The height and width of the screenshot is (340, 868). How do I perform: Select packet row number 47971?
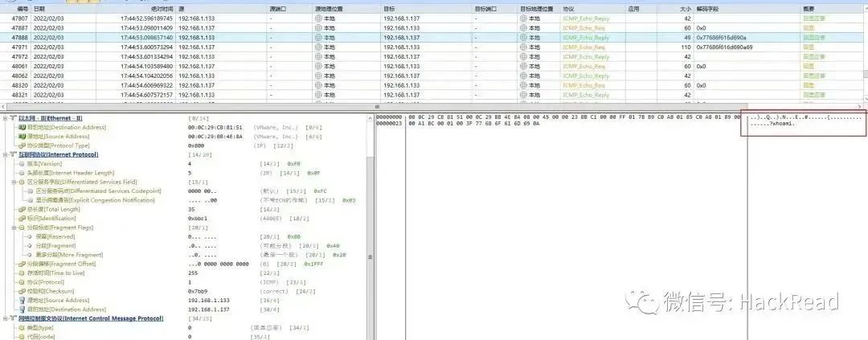click(433, 47)
